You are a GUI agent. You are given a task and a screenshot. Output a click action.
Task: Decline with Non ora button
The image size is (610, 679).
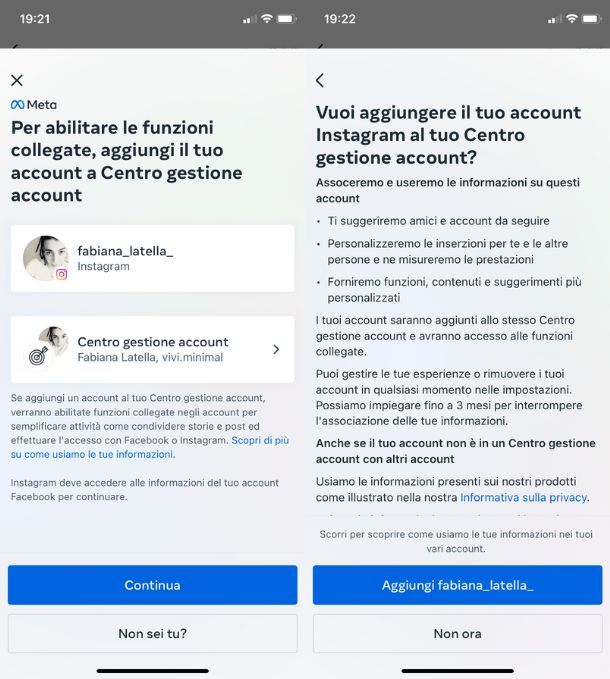coord(458,634)
